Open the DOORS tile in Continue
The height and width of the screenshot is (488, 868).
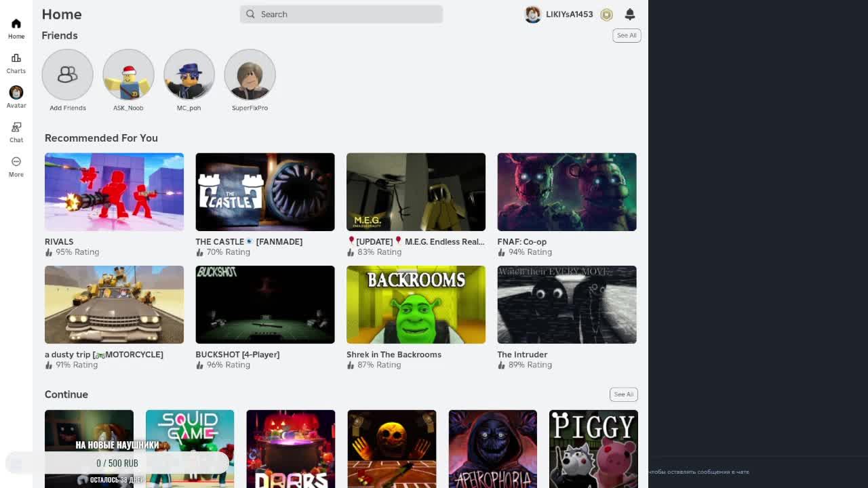[290, 449]
